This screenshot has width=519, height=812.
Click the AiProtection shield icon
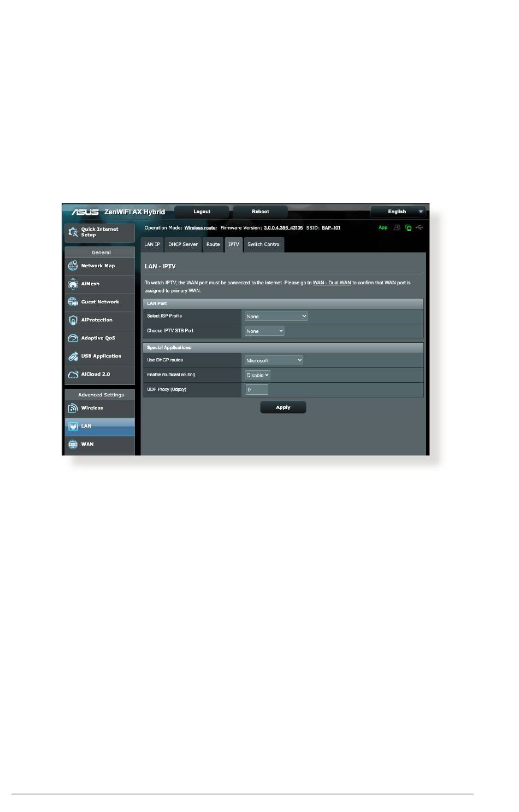[x=73, y=320]
